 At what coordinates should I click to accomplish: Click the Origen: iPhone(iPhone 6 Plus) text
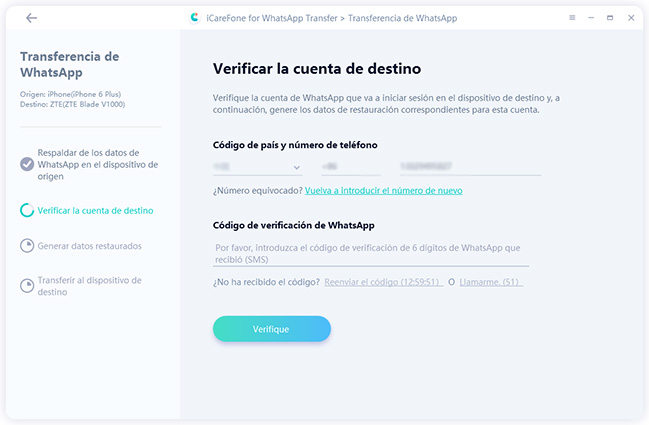[70, 94]
